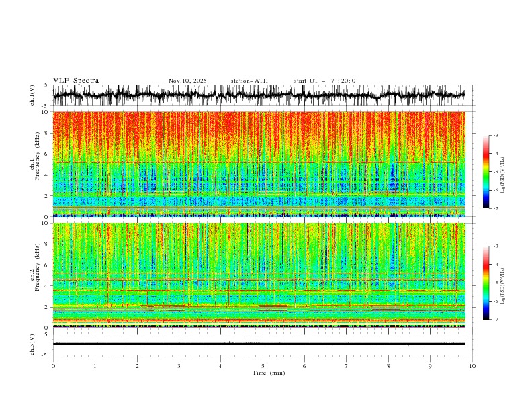Image resolution: width=532 pixels, height=411 pixels.
Task: Click the ch.1 color scale bar
Action: [x=486, y=172]
